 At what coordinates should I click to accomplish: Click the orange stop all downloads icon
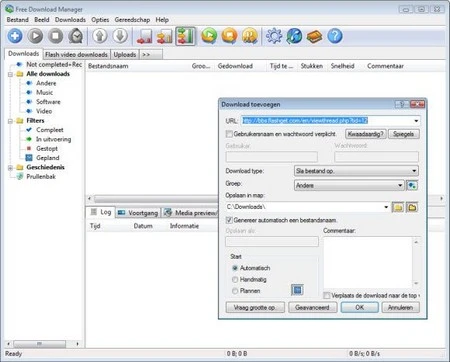tap(230, 36)
